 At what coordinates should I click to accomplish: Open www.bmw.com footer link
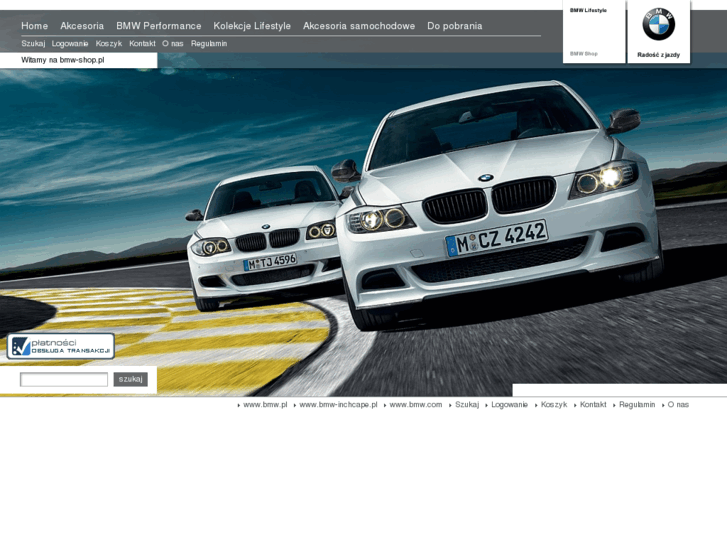click(416, 404)
